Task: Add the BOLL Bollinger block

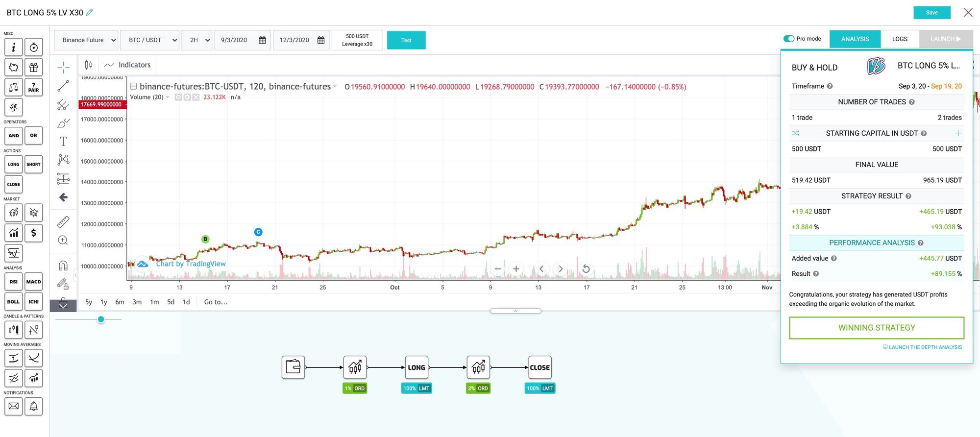Action: click(14, 302)
